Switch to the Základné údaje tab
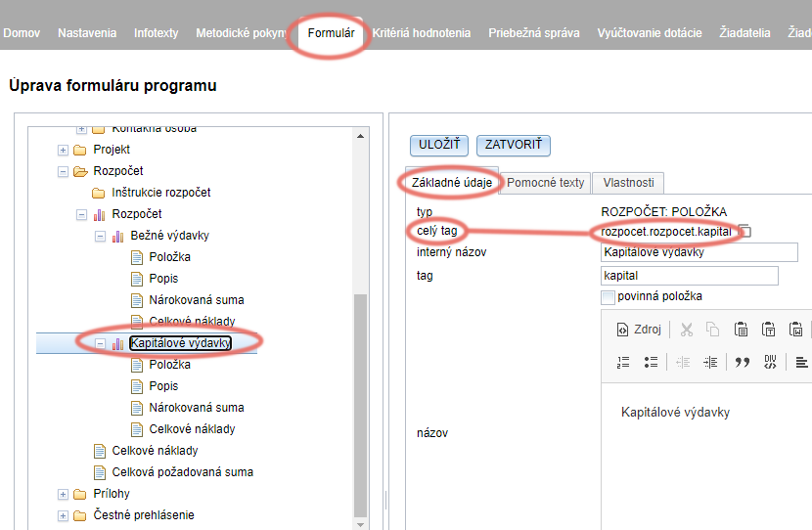Image resolution: width=812 pixels, height=530 pixels. pyautogui.click(x=452, y=182)
